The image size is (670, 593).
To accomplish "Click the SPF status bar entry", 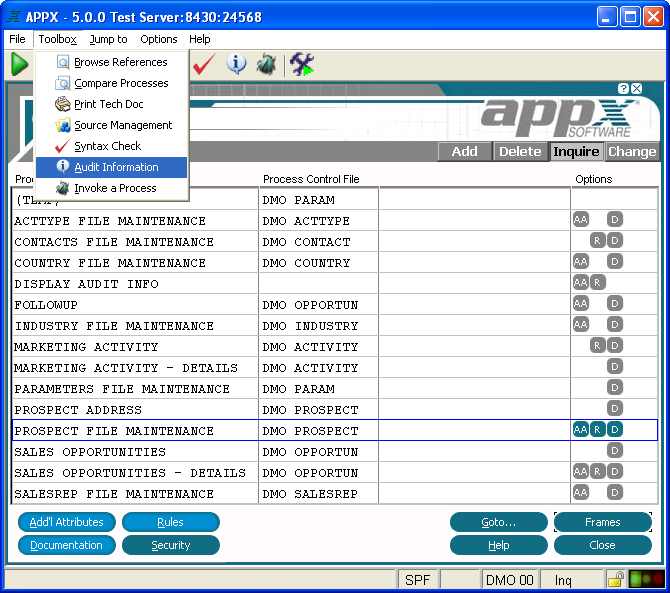I will (x=417, y=580).
